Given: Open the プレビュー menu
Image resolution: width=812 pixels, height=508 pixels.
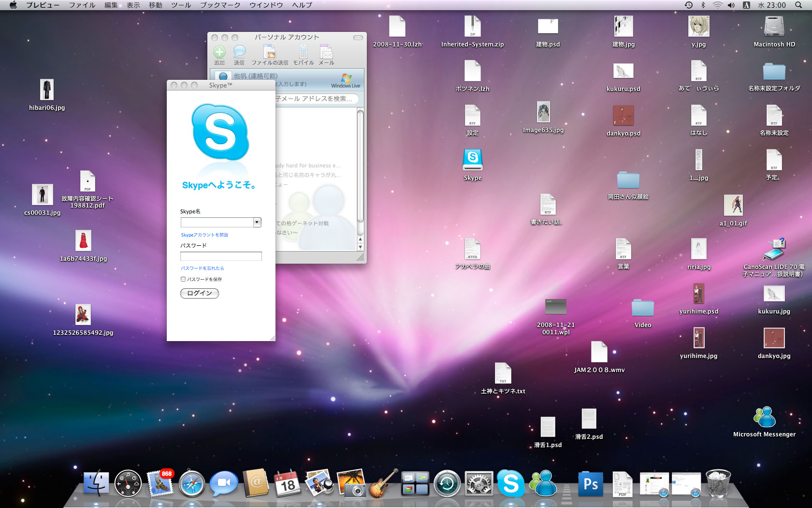Looking at the screenshot, I should (x=43, y=5).
